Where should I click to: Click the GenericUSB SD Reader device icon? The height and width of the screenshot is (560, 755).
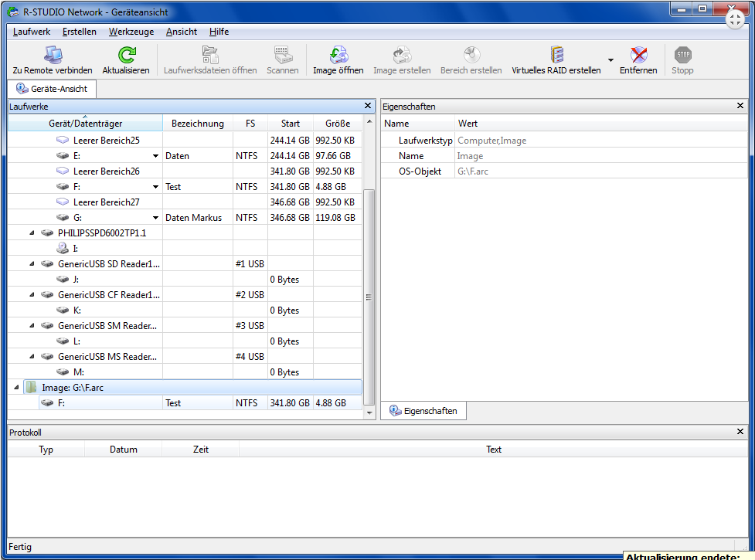[x=47, y=263]
